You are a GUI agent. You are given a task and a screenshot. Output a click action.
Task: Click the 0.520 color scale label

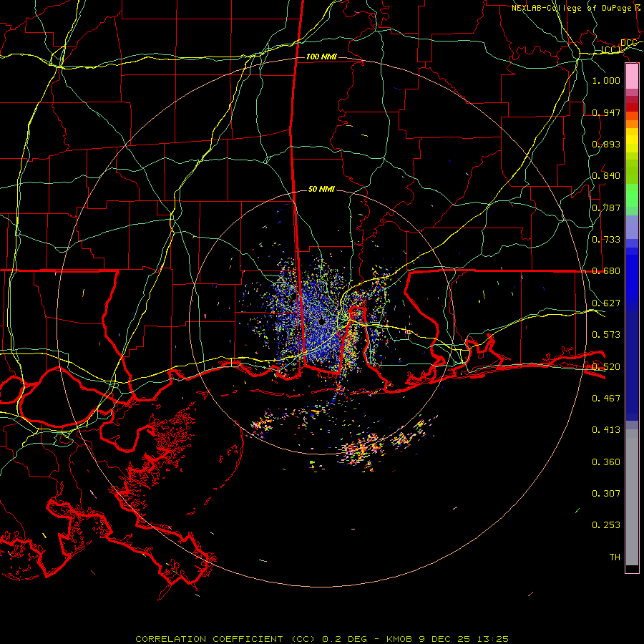point(606,367)
